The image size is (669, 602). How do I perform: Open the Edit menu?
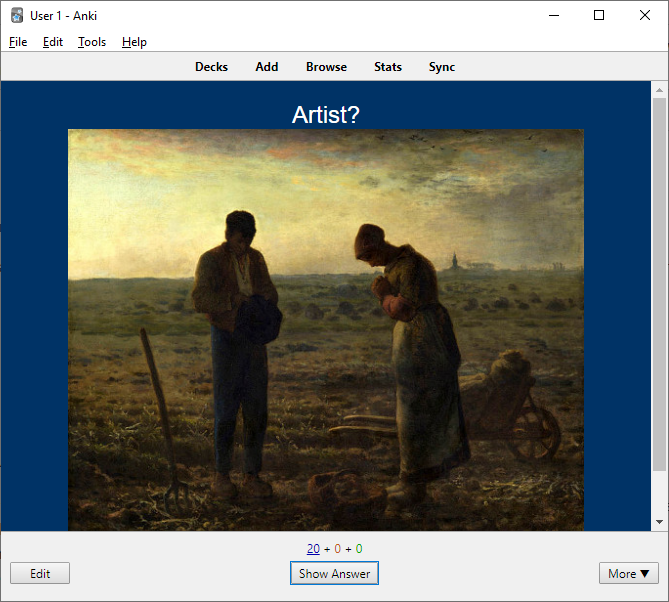52,42
